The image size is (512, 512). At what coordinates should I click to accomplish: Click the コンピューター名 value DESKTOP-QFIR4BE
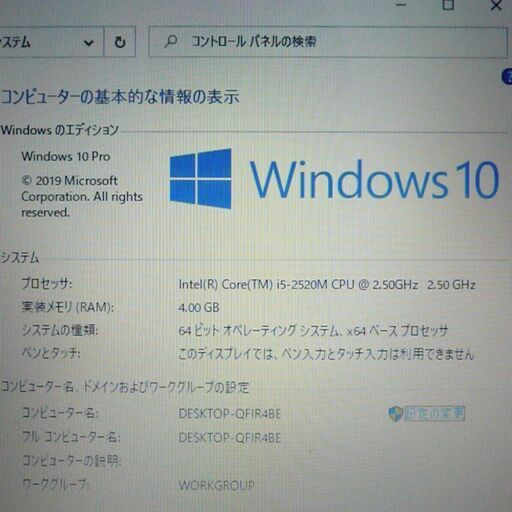(x=230, y=414)
